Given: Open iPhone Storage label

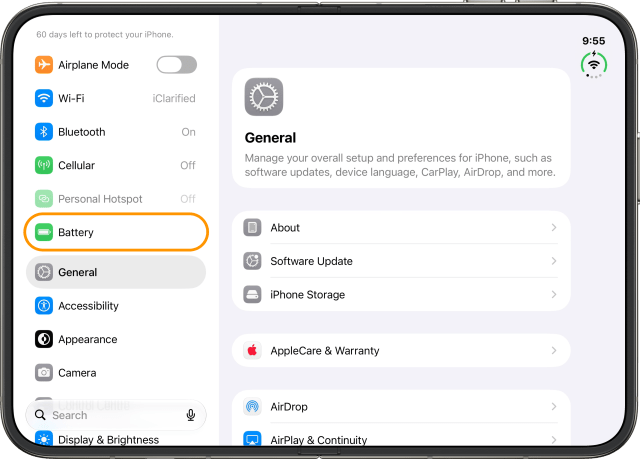Looking at the screenshot, I should 307,295.
